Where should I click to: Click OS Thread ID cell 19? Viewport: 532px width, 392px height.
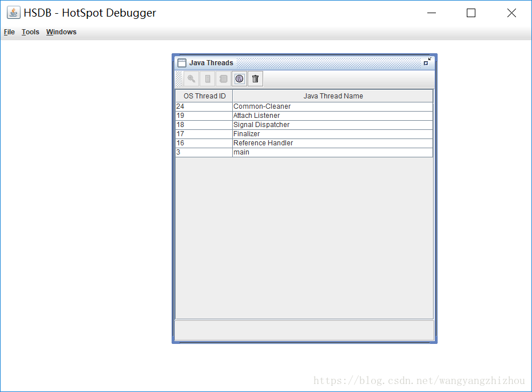pos(204,116)
